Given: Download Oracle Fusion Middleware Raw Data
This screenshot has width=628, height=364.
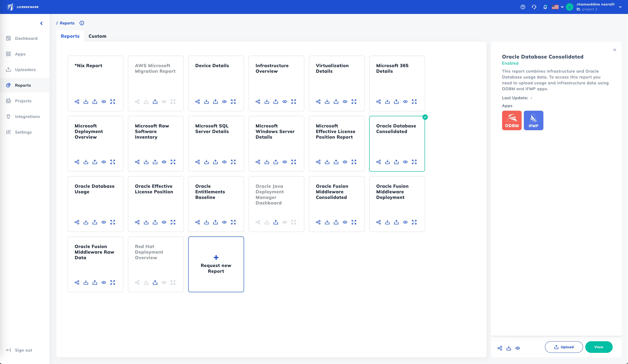Looking at the screenshot, I should point(86,282).
